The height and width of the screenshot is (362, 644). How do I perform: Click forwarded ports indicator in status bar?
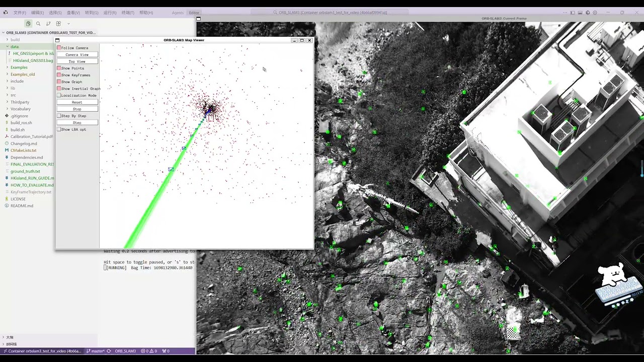166,351
